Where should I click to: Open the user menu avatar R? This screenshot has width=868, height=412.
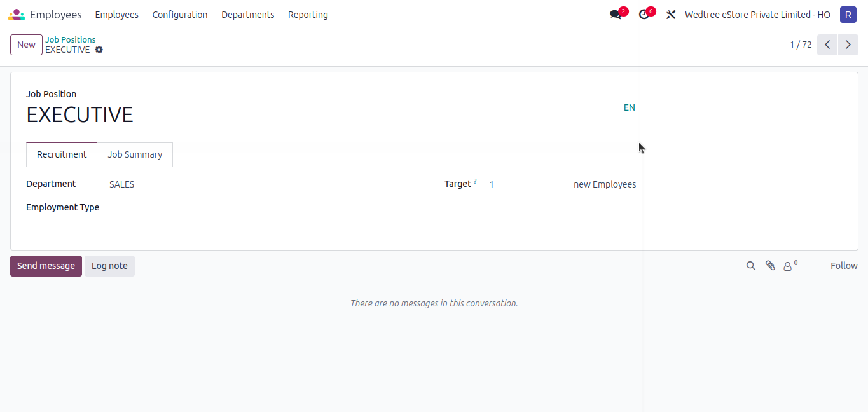pos(848,14)
